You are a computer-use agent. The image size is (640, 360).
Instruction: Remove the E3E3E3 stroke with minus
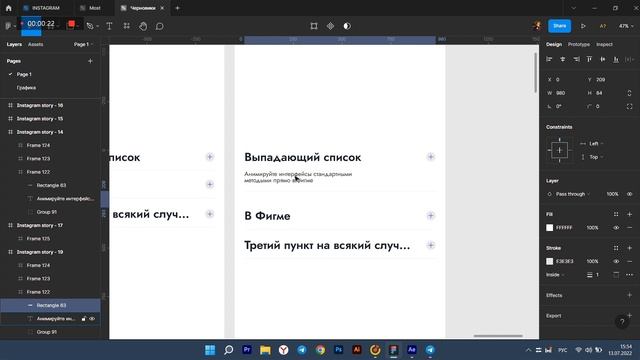click(629, 261)
